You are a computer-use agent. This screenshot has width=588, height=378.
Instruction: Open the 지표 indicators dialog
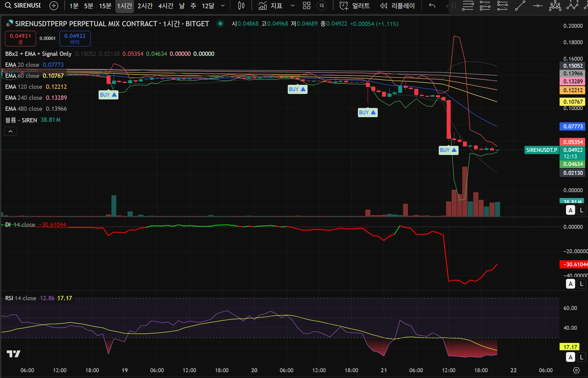pyautogui.click(x=271, y=6)
